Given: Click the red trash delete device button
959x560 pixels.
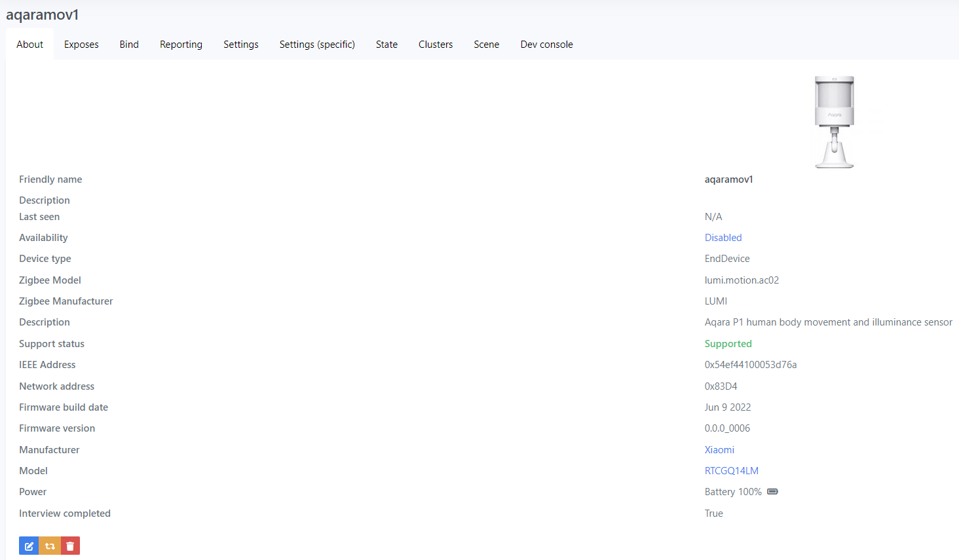Looking at the screenshot, I should 70,546.
